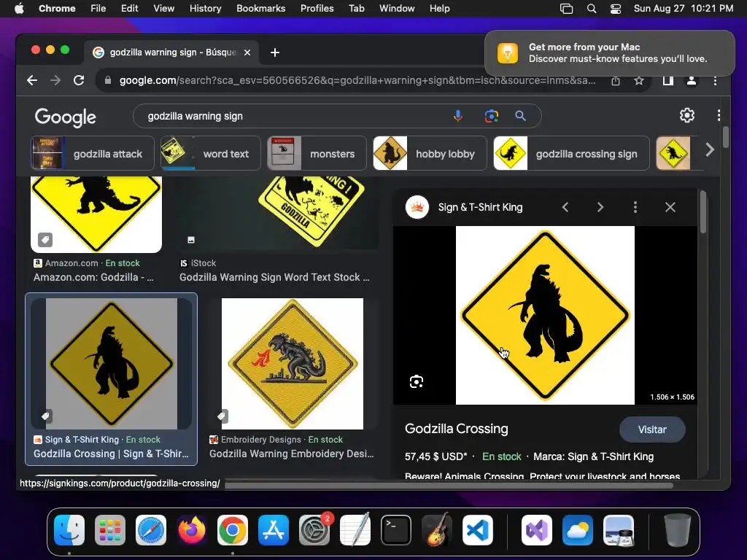Close the godzilla warning sign tab
Image resolution: width=747 pixels, height=560 pixels.
[247, 52]
